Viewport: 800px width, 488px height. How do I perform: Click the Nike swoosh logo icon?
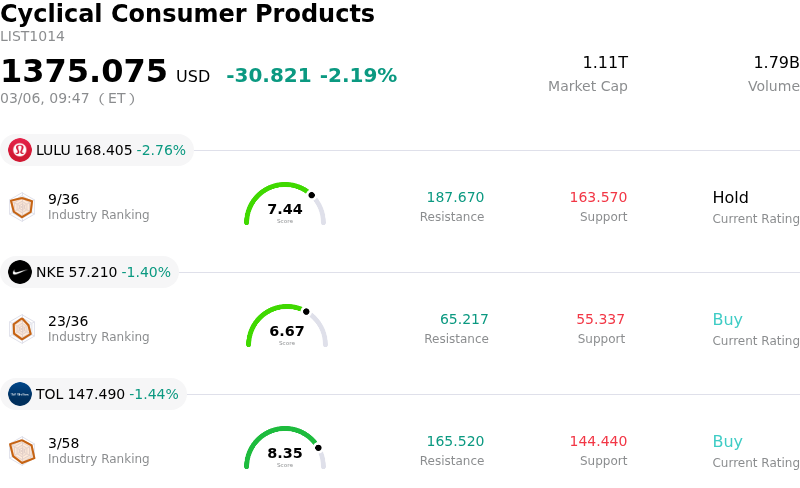[20, 272]
